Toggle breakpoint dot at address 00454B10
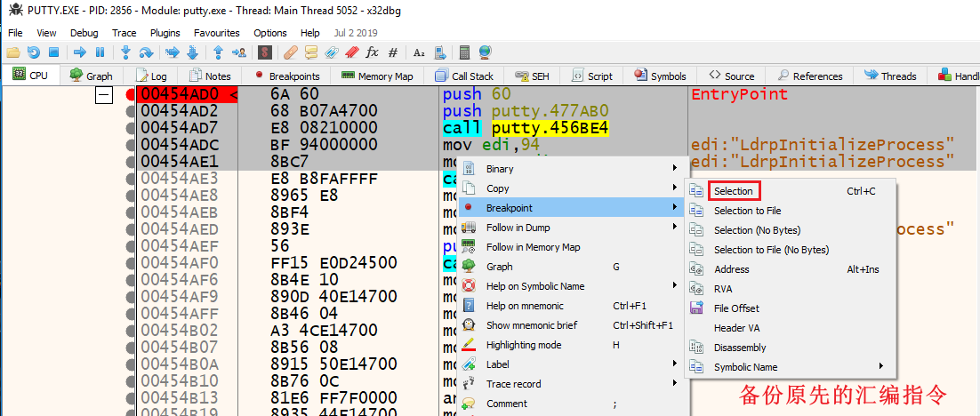This screenshot has height=416, width=980. 131,381
